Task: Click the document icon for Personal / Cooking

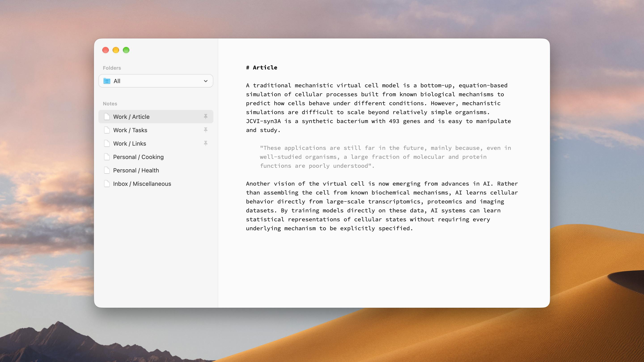Action: point(107,157)
